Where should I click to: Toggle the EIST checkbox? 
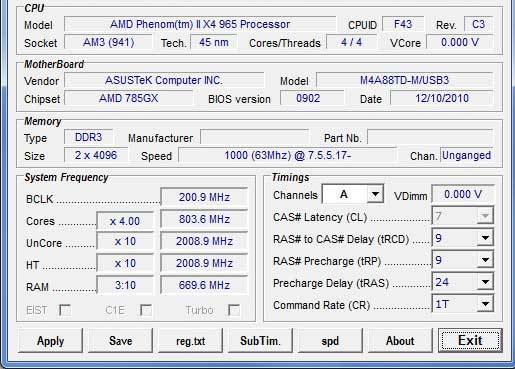(x=65, y=310)
